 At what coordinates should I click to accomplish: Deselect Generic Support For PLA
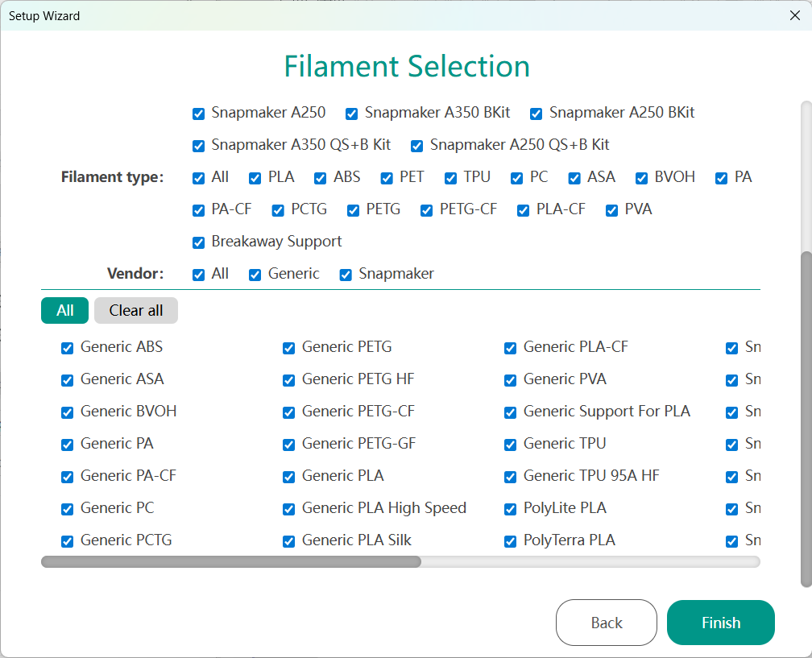click(x=511, y=412)
